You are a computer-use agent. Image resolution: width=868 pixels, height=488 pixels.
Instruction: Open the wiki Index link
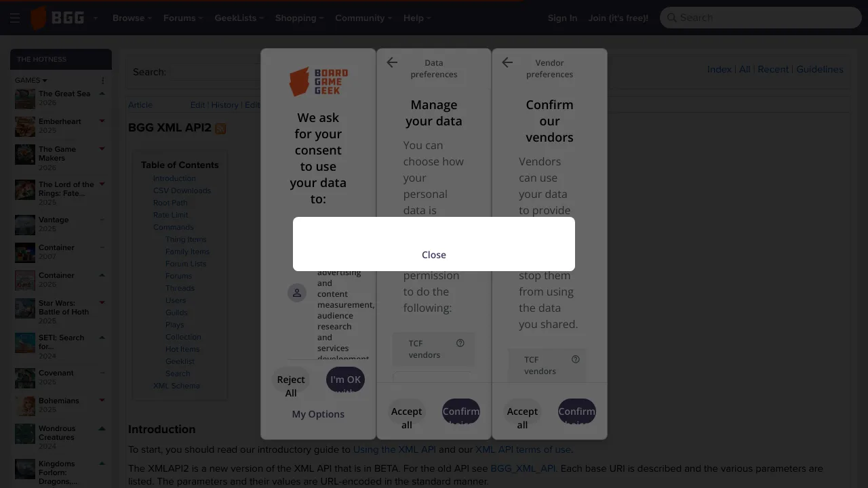click(x=719, y=69)
